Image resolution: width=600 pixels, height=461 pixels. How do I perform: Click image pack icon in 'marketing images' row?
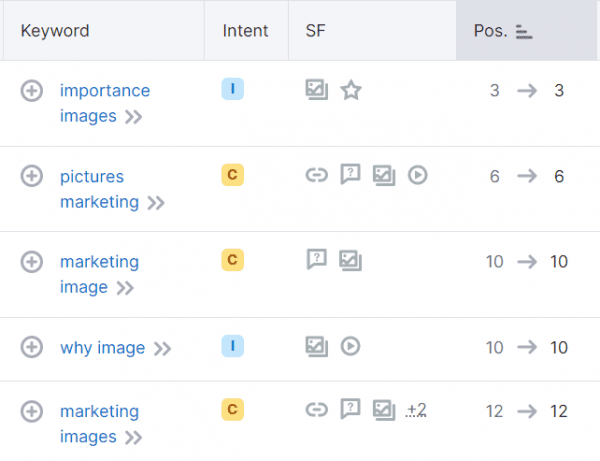coord(384,410)
